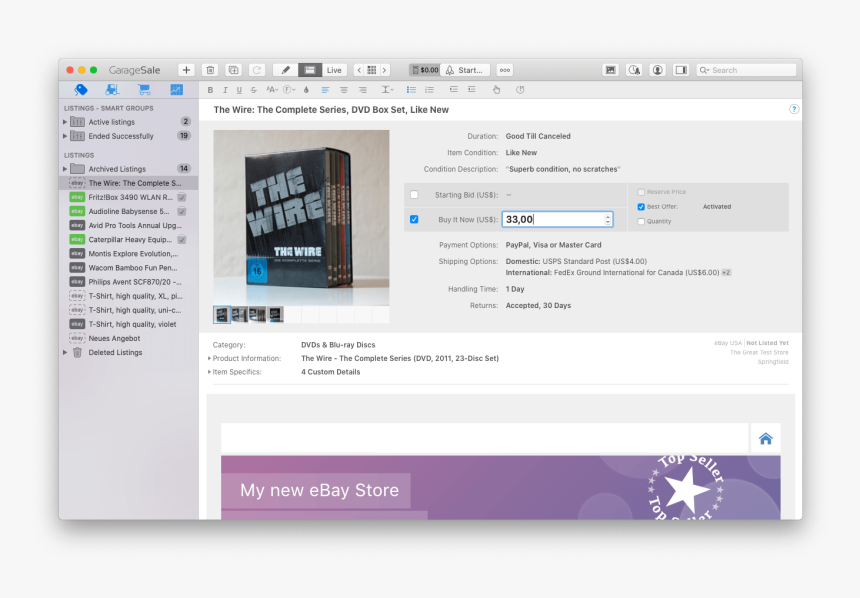This screenshot has width=860, height=598.
Task: Select the blue tag Listings mode icon
Action: [x=82, y=90]
